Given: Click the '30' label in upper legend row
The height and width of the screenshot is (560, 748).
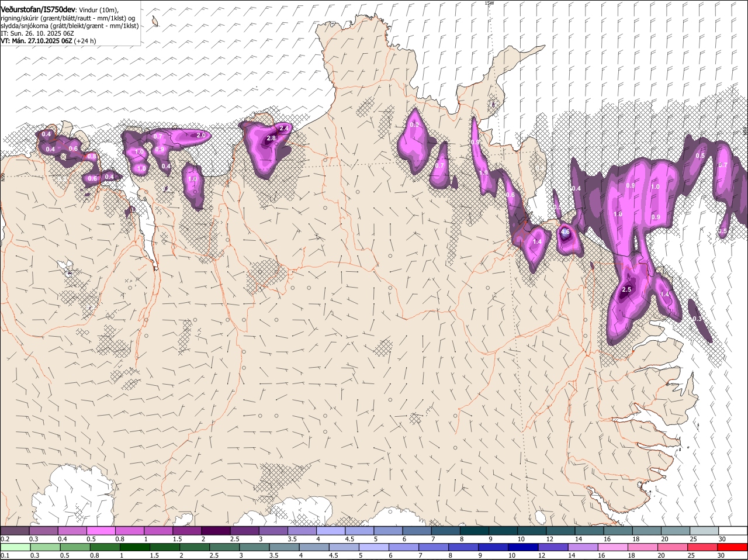Looking at the screenshot, I should pyautogui.click(x=722, y=539).
